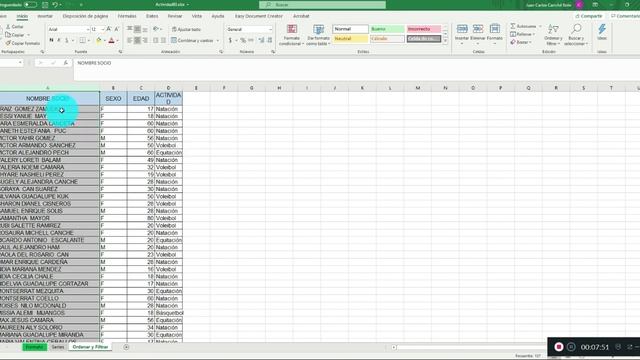Click the Undo arrow icon
640x360 pixels.
(55, 4)
